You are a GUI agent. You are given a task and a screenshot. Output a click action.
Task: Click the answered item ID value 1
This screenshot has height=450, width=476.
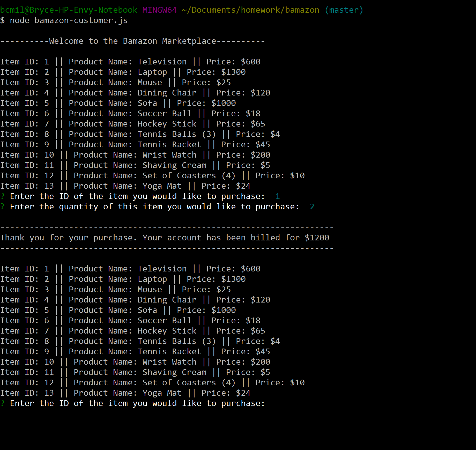click(x=278, y=196)
